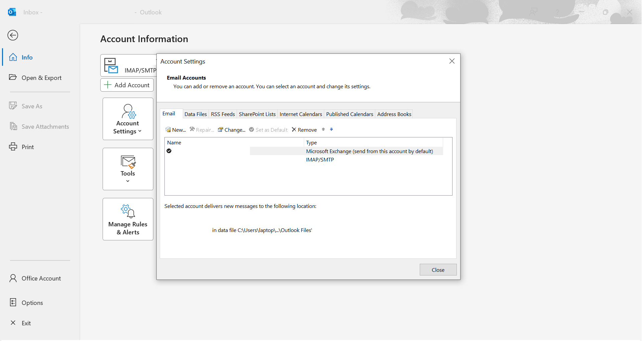Select the Microsoft Exchange account row
644x341 pixels.
coord(304,151)
